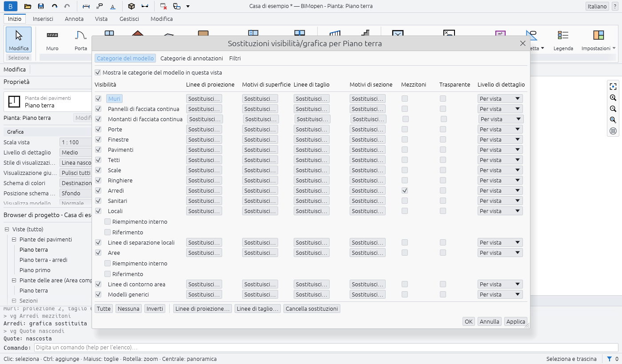
Task: Close inactive windows via the red X icon
Action: [163, 6]
